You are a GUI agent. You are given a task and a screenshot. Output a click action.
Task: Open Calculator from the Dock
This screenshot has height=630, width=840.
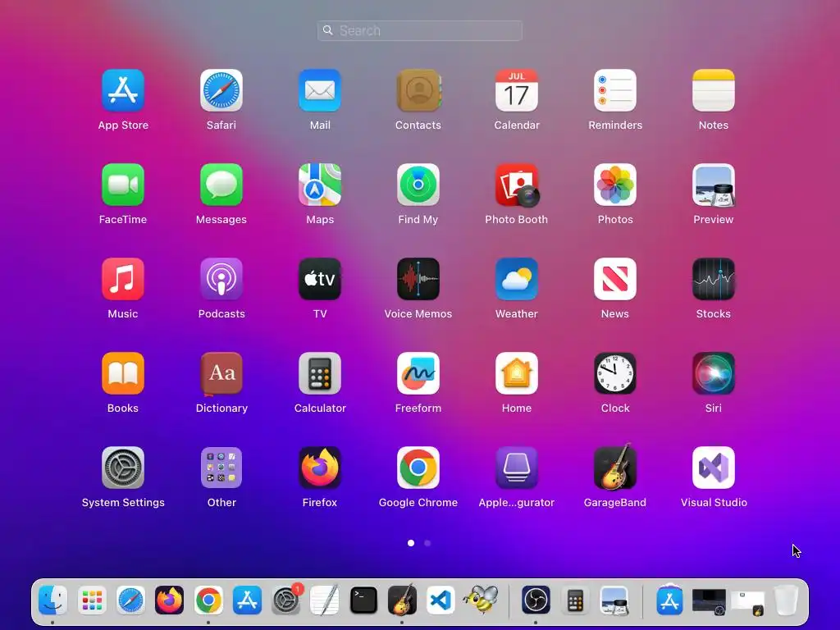pos(575,600)
